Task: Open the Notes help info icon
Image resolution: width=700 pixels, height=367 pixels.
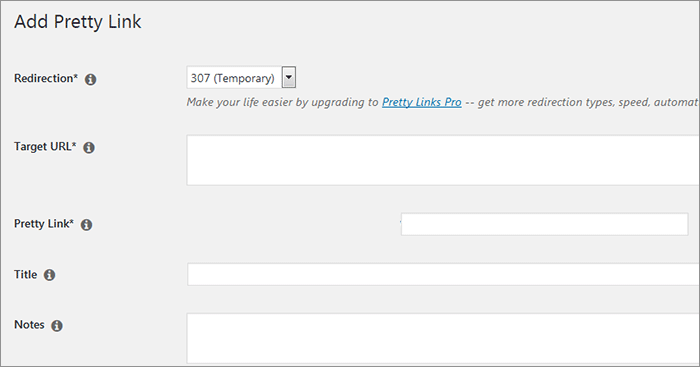Action: pos(57,326)
